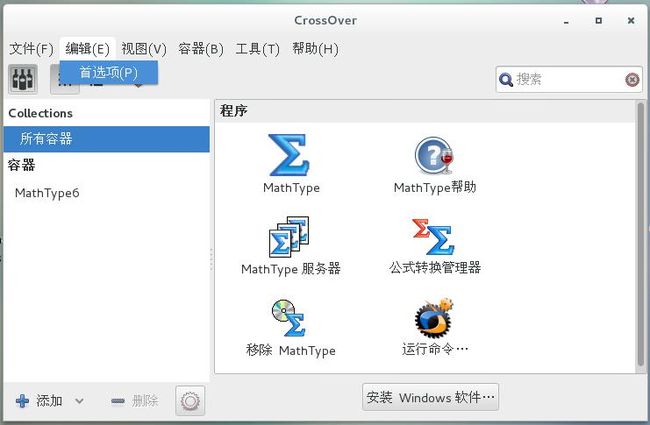Viewport: 650px width, 425px height.
Task: Open the MathType 服务器 icon
Action: point(289,237)
